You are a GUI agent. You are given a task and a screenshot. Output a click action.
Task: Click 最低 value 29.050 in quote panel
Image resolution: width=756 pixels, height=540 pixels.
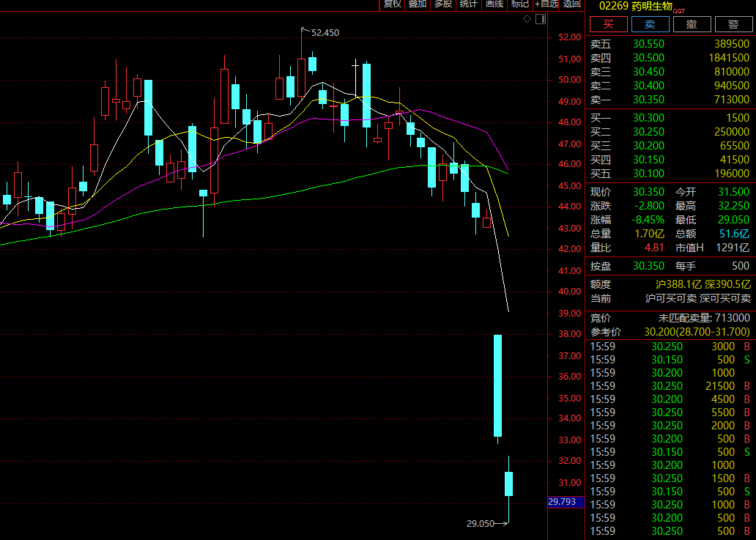tap(734, 220)
